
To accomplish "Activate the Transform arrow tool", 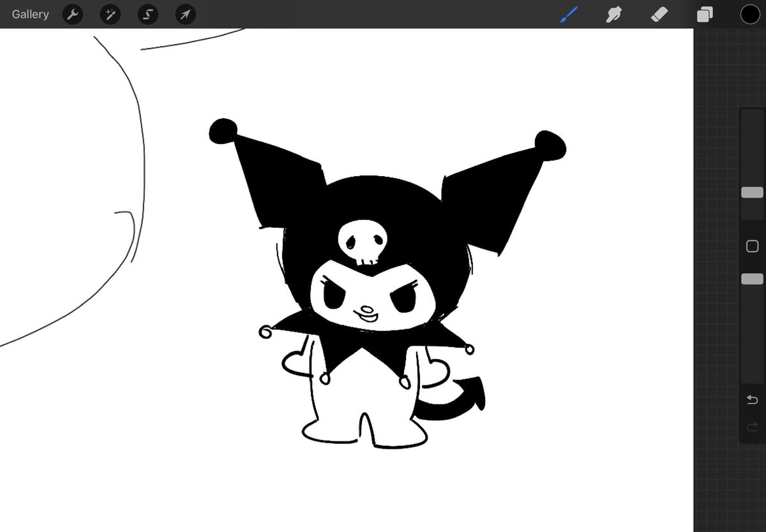I will click(x=185, y=14).
